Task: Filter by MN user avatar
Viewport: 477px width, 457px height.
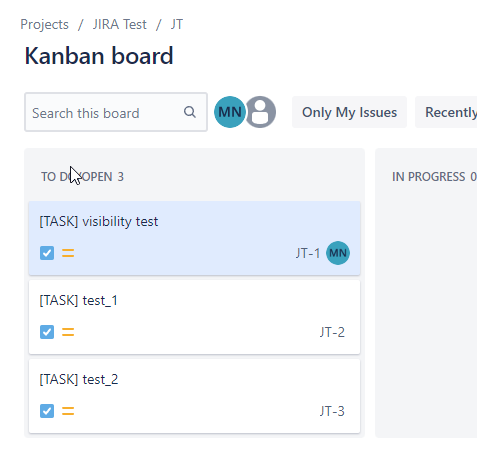Action: click(230, 112)
